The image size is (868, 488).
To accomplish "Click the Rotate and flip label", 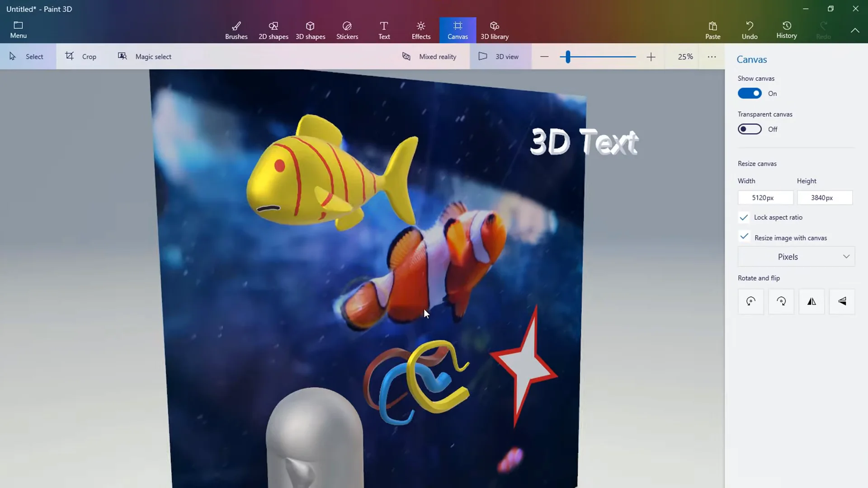I will pyautogui.click(x=759, y=278).
